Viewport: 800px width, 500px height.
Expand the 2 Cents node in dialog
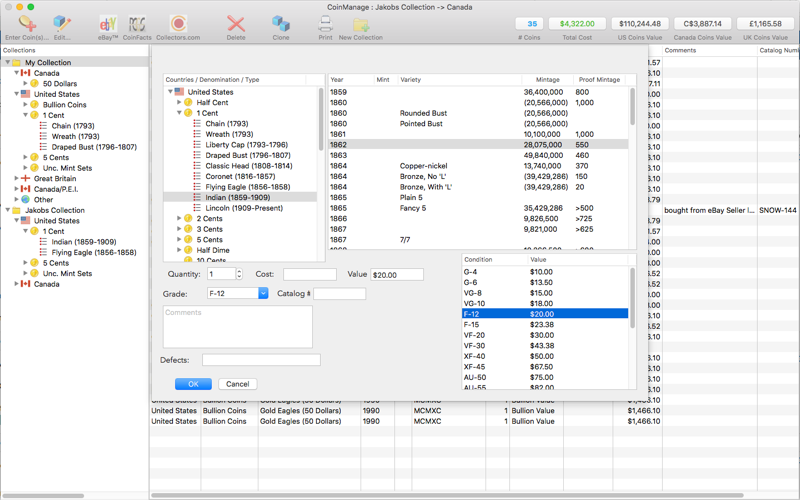tap(179, 218)
